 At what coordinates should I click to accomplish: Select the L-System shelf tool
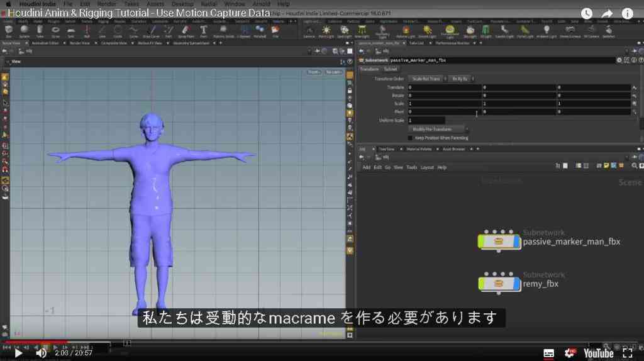click(244, 31)
